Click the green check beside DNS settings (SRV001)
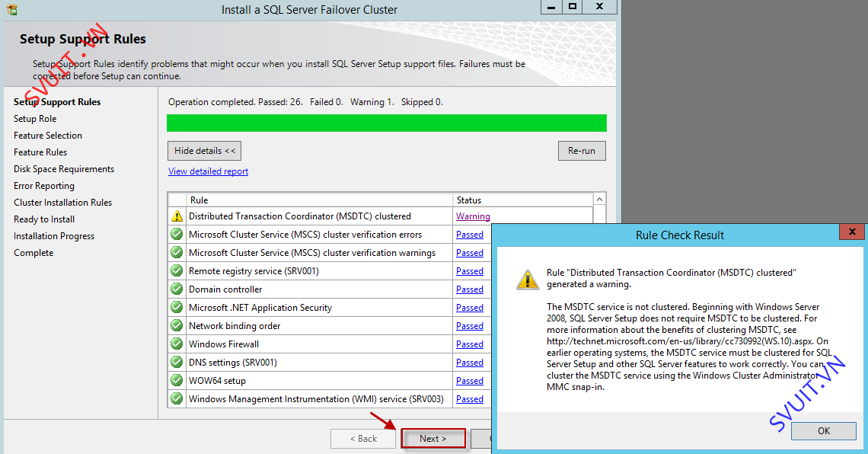Viewport: 868px width, 454px height. click(177, 362)
